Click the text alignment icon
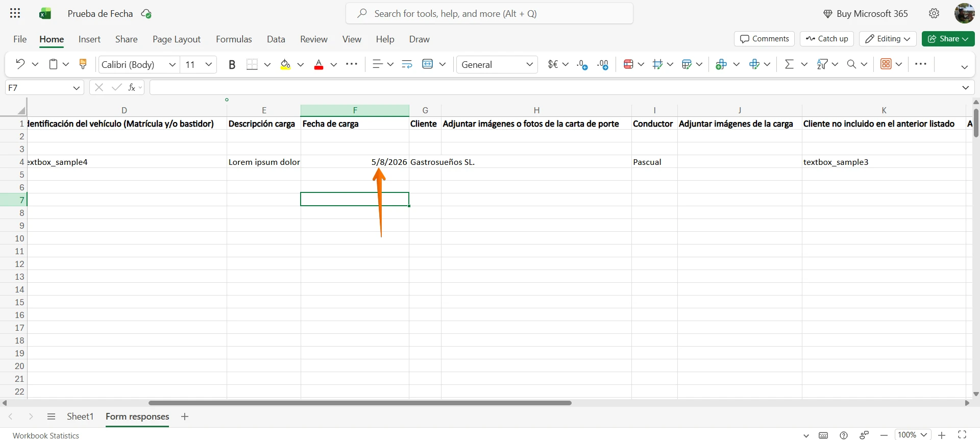The image size is (980, 440). (377, 64)
